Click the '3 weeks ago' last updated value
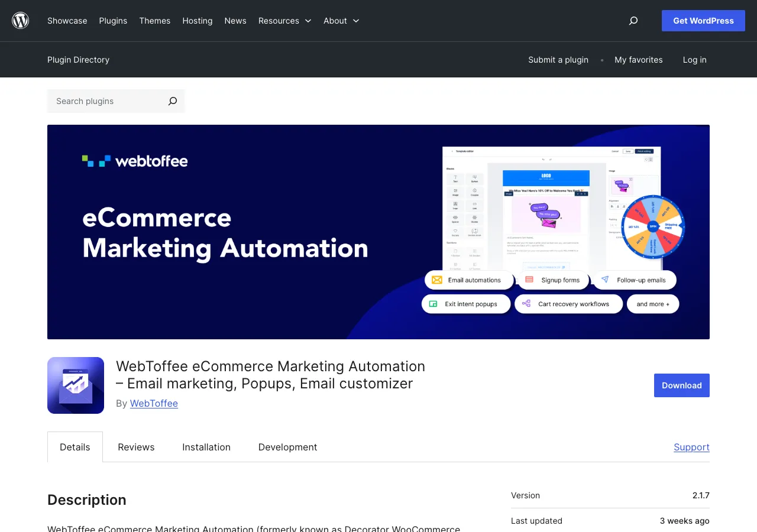757x532 pixels. tap(685, 521)
